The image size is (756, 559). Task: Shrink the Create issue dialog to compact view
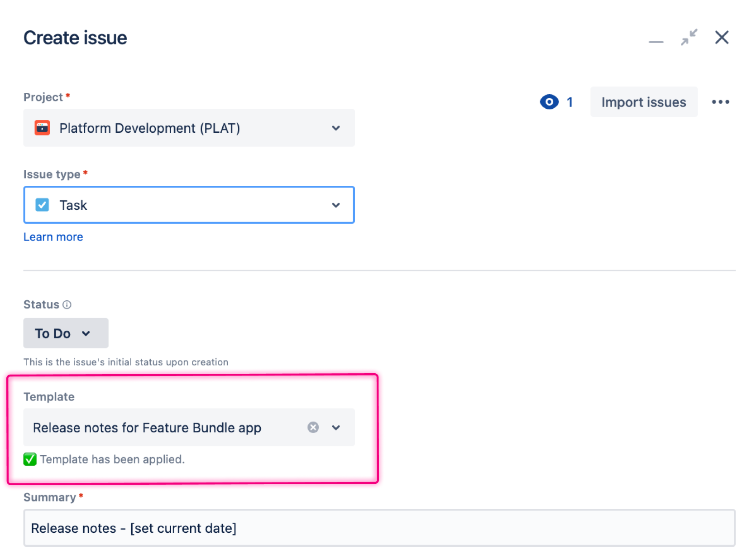[x=689, y=37]
